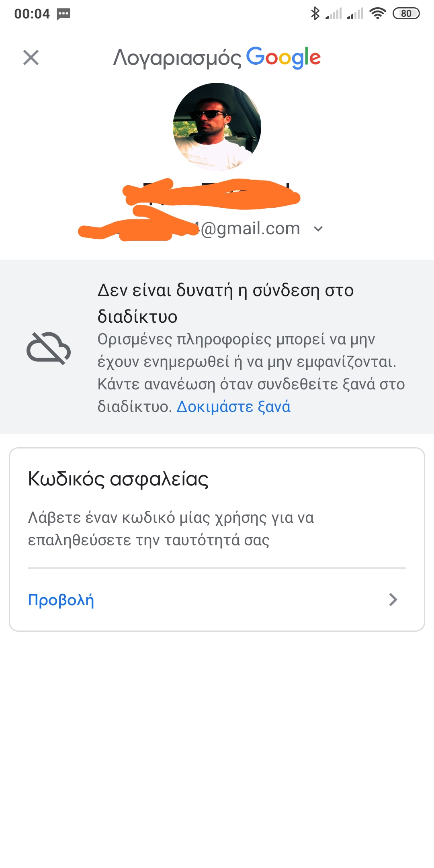Viewport: 434px width, 868px height.
Task: Tap the Δοκιμάστε ξανά retry link
Action: 233,407
